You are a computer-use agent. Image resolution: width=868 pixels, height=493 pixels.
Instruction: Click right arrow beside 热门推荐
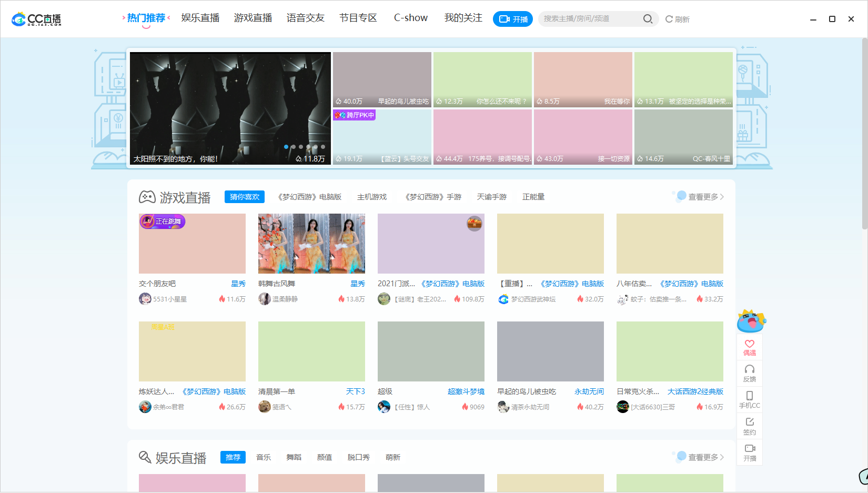(169, 18)
